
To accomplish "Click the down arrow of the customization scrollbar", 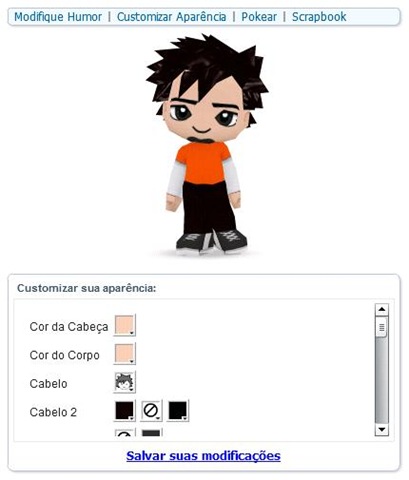I will point(381,429).
